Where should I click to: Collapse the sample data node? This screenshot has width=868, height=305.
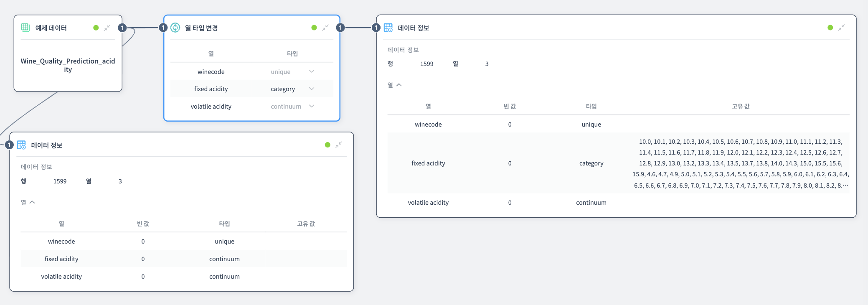(x=107, y=28)
